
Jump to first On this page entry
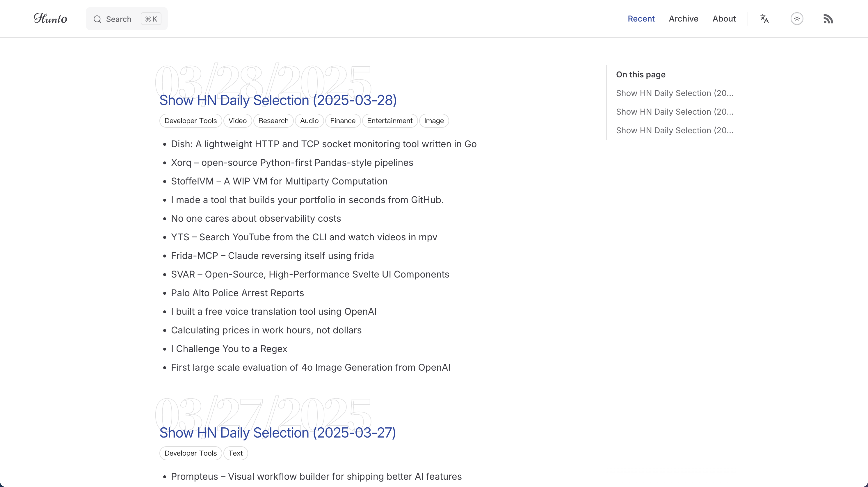click(675, 93)
